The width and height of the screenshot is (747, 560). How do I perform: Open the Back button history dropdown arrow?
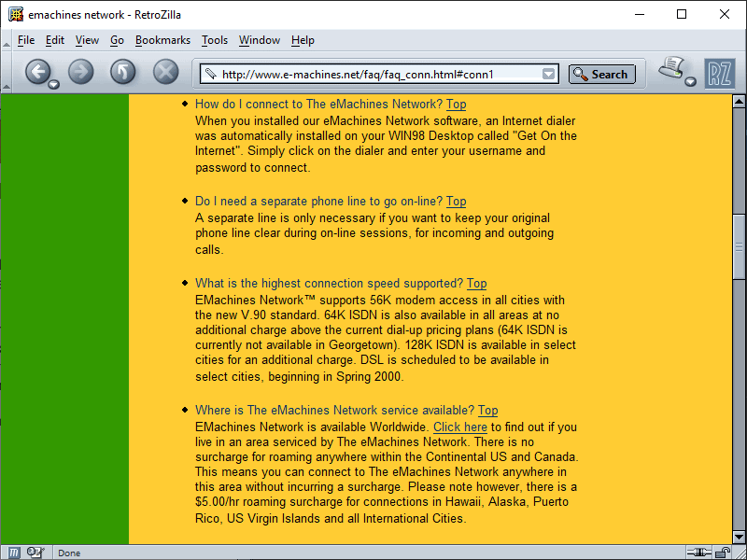coord(53,84)
